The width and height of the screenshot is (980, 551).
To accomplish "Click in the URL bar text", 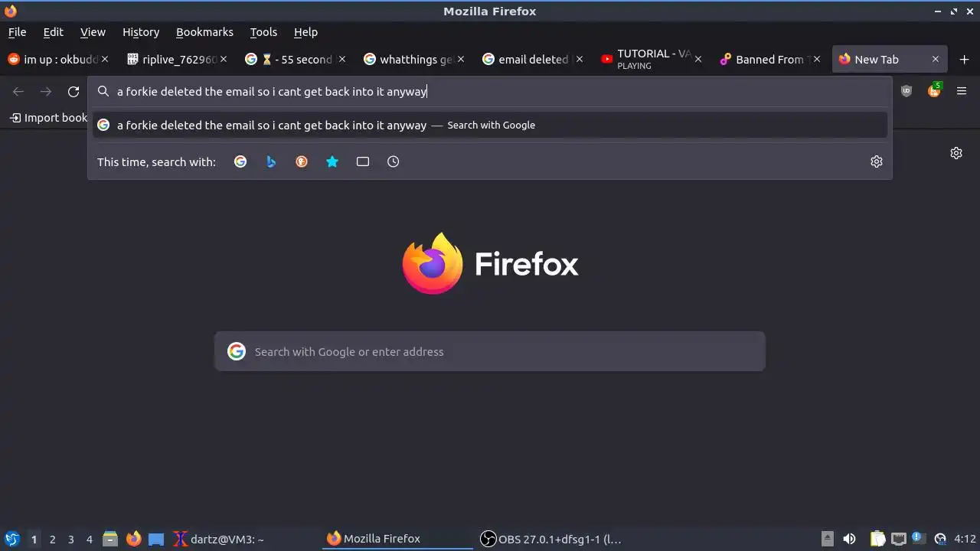I will tap(271, 92).
